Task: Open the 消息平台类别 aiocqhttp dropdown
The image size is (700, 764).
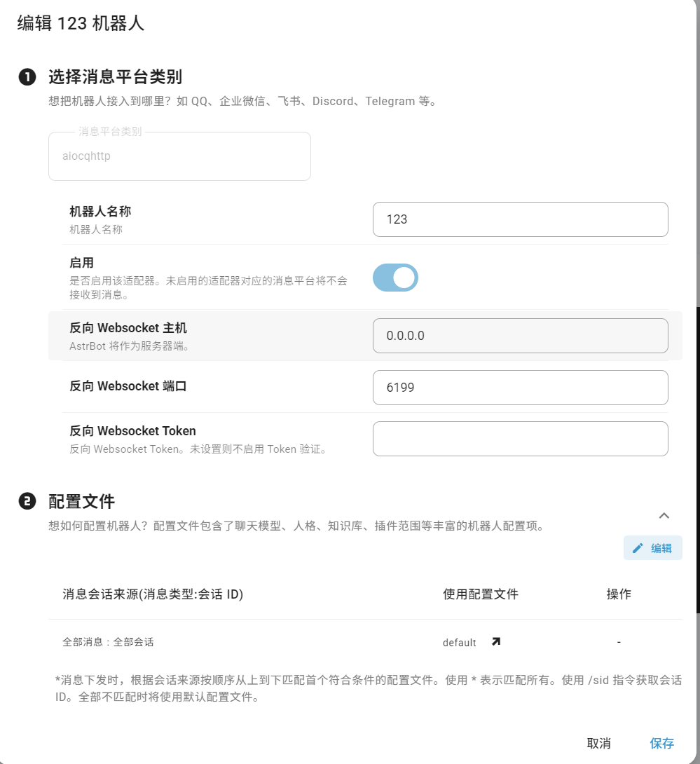Action: (179, 156)
